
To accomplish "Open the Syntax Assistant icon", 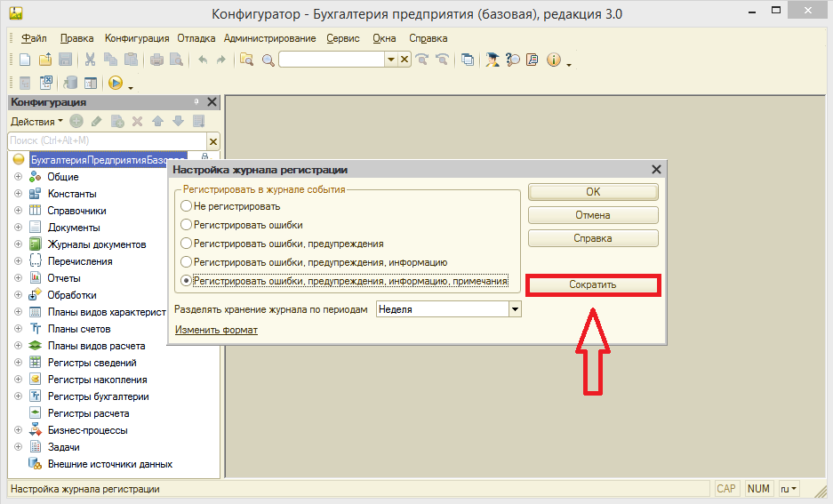I will point(533,60).
